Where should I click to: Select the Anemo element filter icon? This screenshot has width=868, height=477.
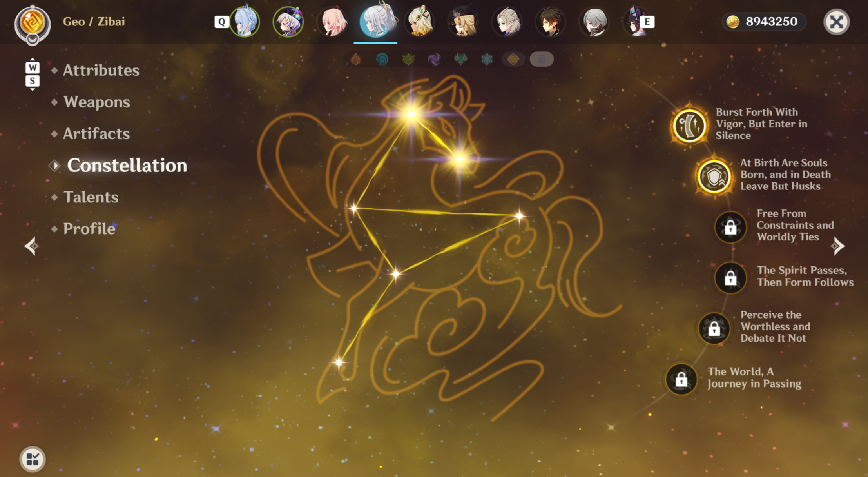(460, 59)
